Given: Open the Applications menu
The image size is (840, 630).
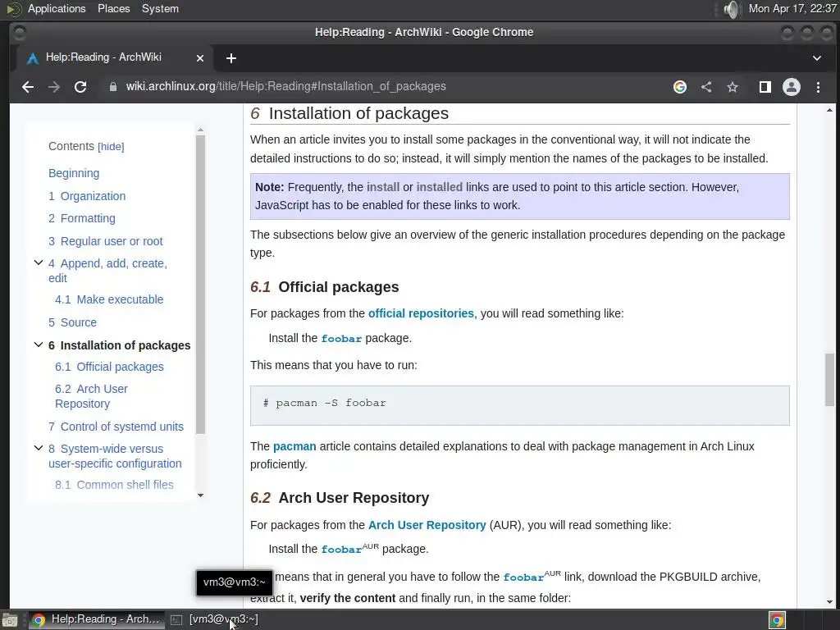Looking at the screenshot, I should click(x=57, y=8).
